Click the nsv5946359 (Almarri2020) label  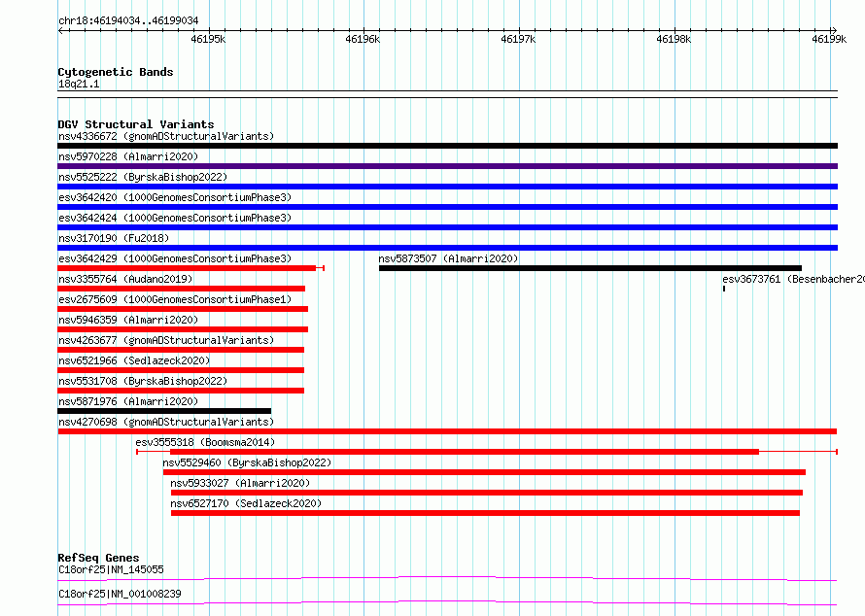tap(128, 320)
